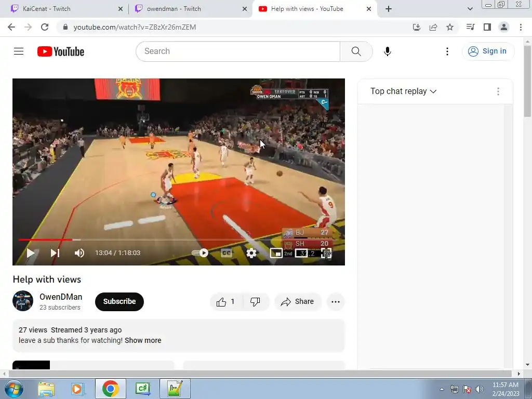Image resolution: width=532 pixels, height=399 pixels.
Task: Click the horizontal scrollbar
Action: pos(260,374)
